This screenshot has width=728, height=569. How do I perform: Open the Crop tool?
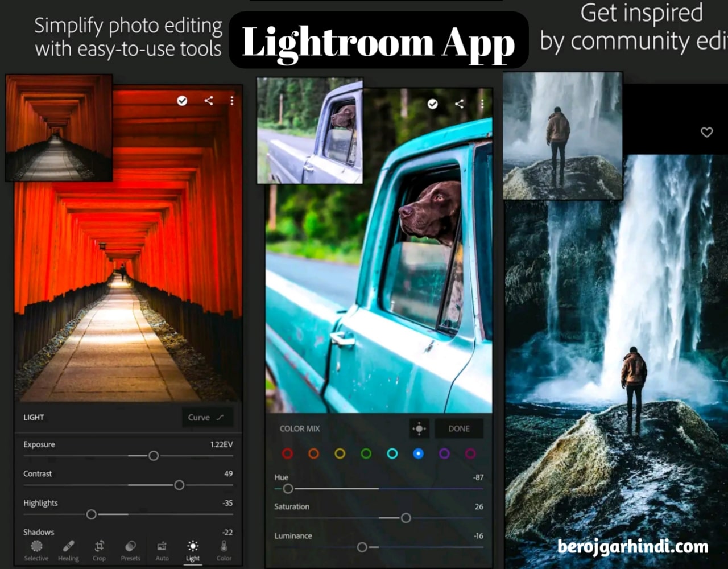tap(100, 550)
